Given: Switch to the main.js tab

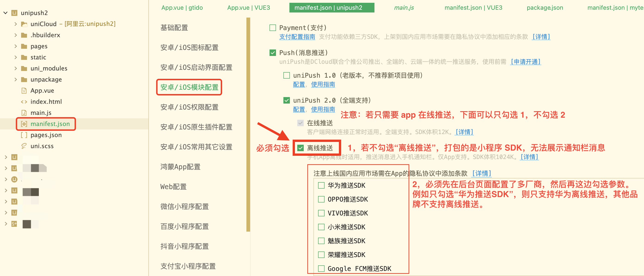Looking at the screenshot, I should tap(404, 8).
